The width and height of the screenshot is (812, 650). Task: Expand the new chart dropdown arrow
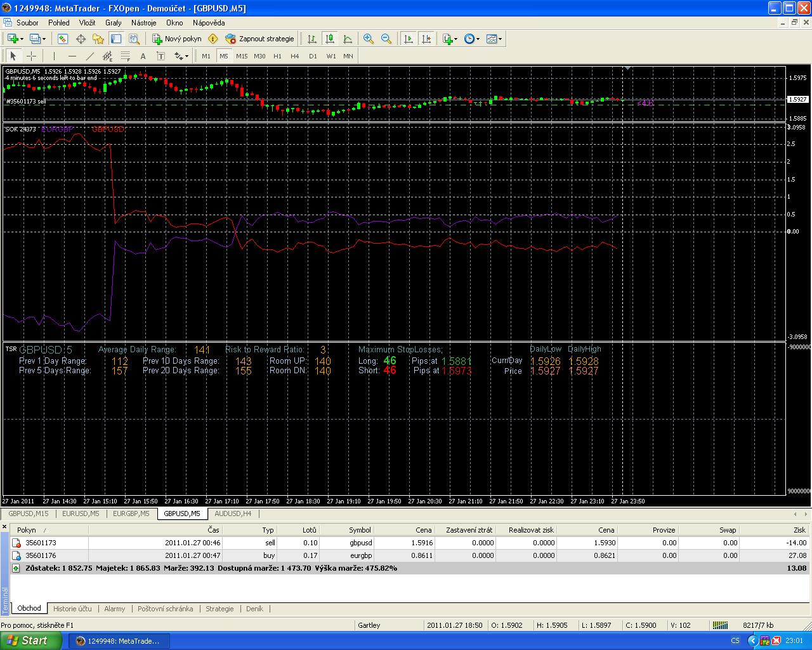click(x=22, y=39)
